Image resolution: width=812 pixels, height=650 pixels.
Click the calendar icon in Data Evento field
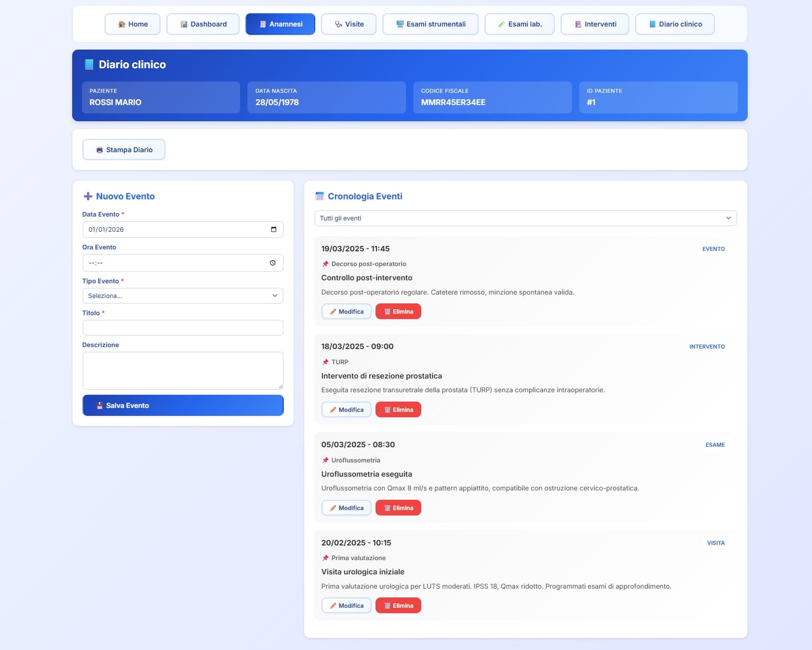(x=273, y=229)
